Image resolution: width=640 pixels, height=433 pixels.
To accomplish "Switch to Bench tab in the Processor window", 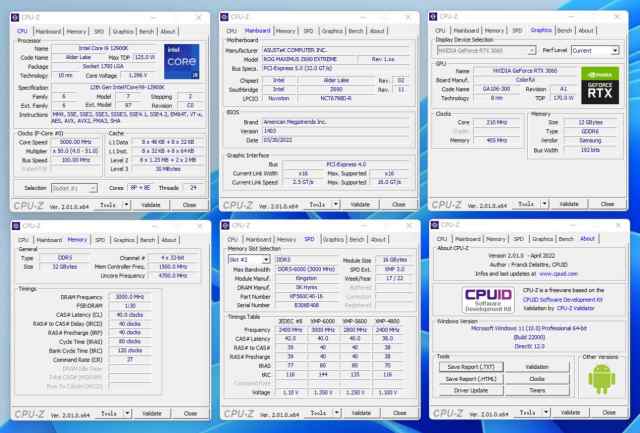I will 147,31.
